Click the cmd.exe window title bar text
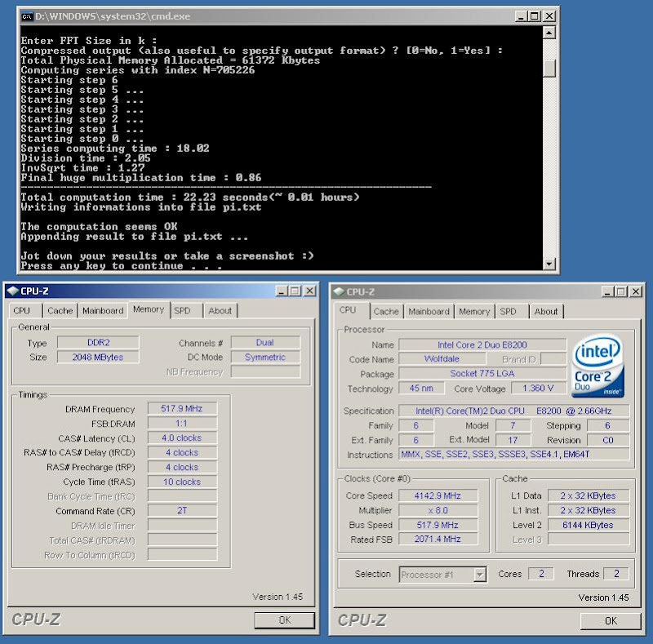The image size is (653, 644). [113, 16]
